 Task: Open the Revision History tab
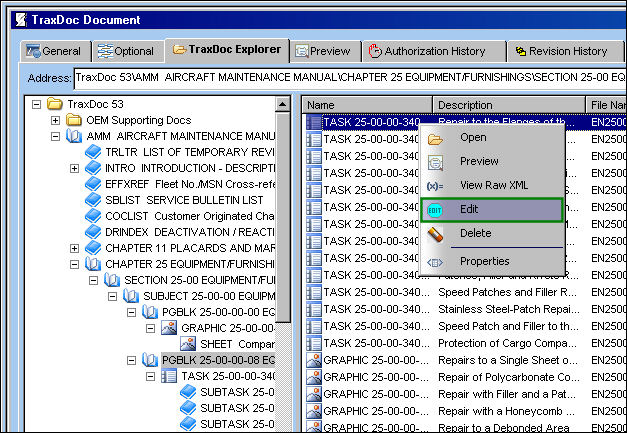coord(565,51)
